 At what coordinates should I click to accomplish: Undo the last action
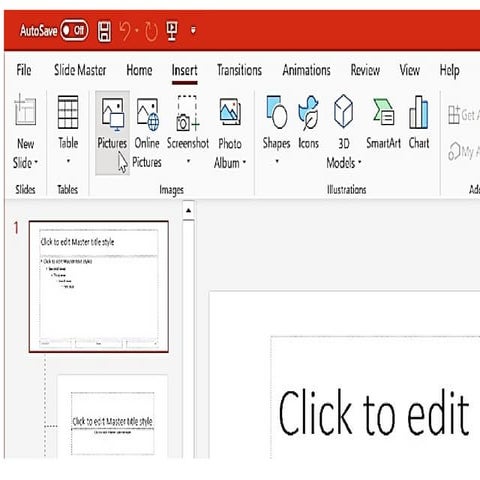click(126, 31)
